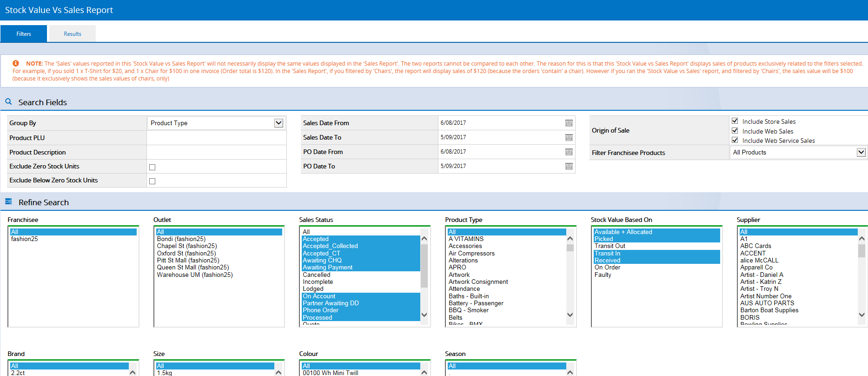The image size is (868, 376).
Task: Edit the PO Date To field
Action: pos(501,166)
